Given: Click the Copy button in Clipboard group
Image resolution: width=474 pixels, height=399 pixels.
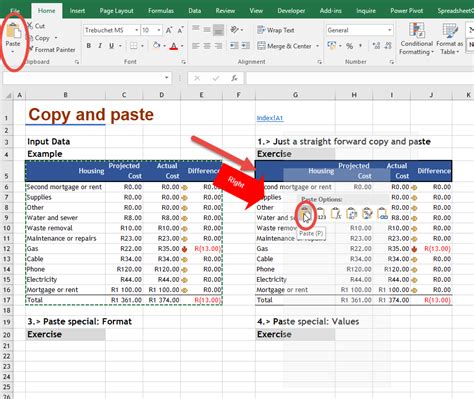Looking at the screenshot, I should (39, 38).
